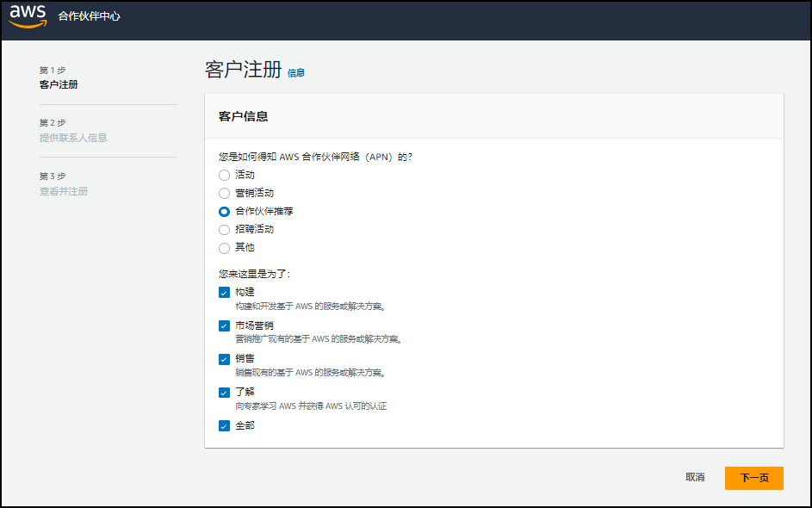This screenshot has height=508, width=812.
Task: Choose the 其他 radio option
Action: coord(224,248)
